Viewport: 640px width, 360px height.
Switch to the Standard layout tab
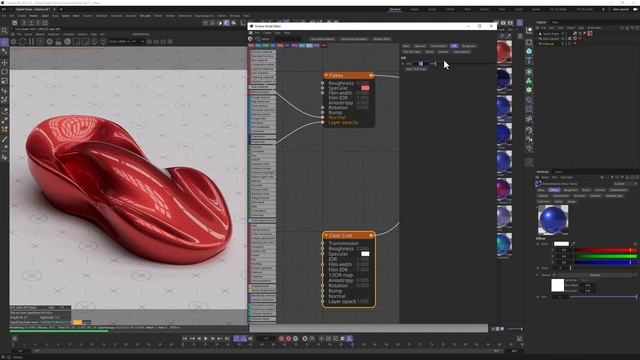coord(395,9)
